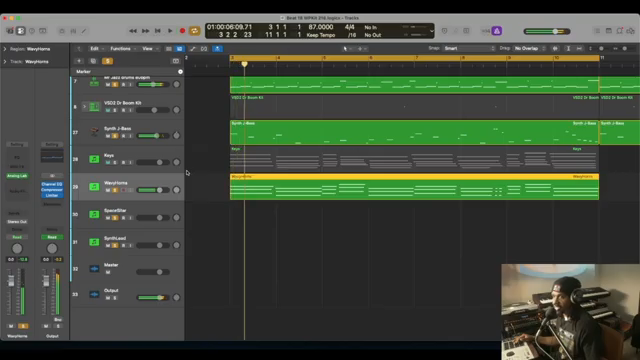640x360 pixels.
Task: Solo the WavyHorns track
Action: coord(115,190)
